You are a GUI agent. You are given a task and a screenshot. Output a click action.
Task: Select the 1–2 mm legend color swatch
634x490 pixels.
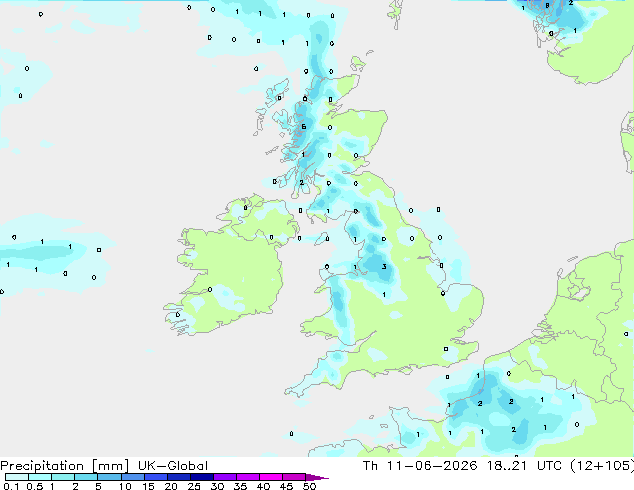[x=63, y=477]
